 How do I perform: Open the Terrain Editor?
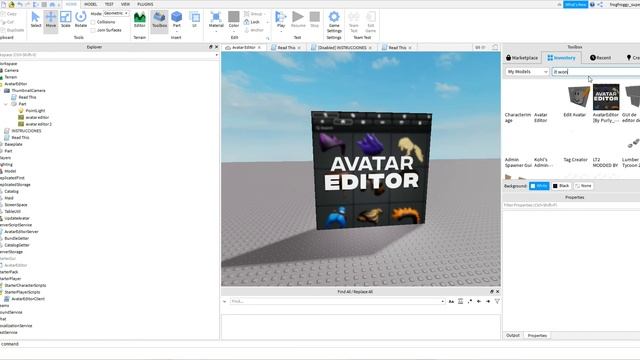pyautogui.click(x=140, y=20)
